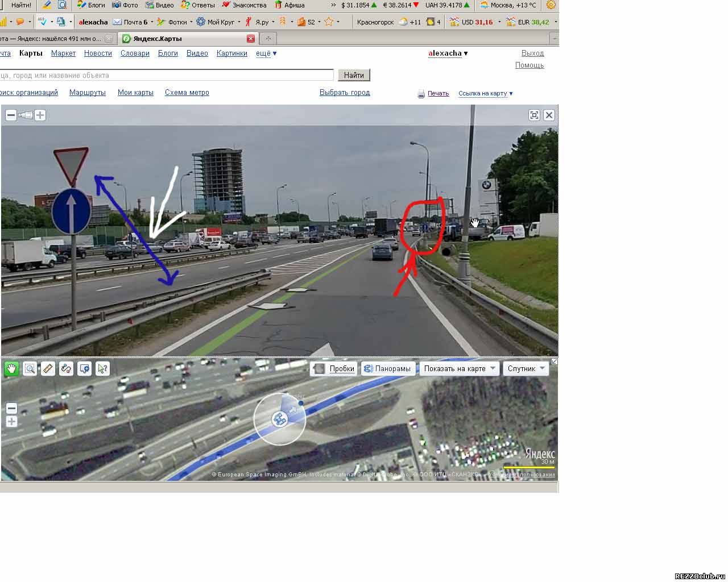Viewport: 728px width, 582px height.
Task: Click the Блоги toolbar bookmark
Action: click(91, 5)
